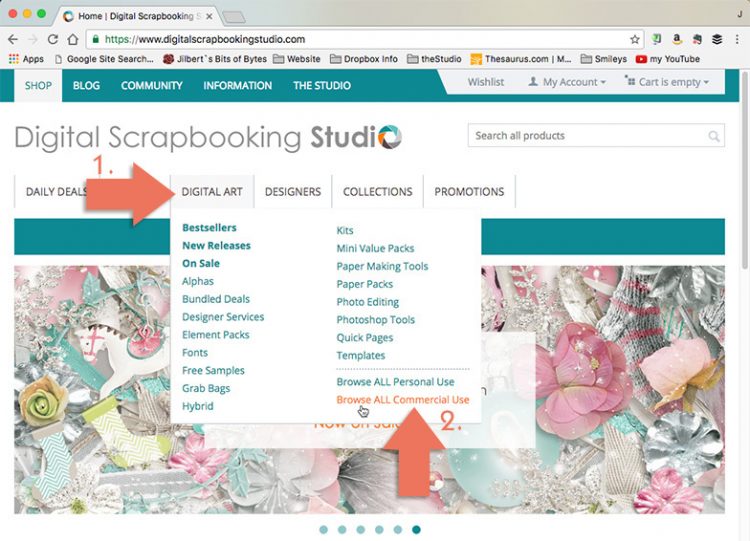Open Element Packs category

(x=216, y=335)
